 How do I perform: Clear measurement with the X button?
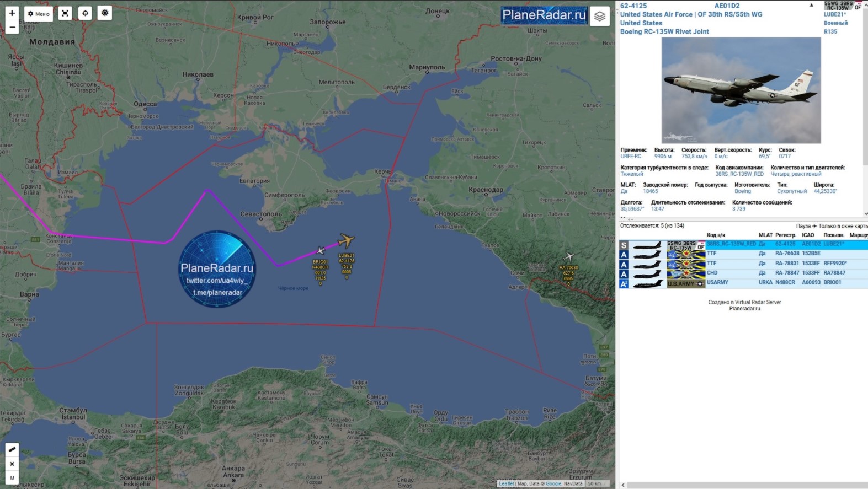pyautogui.click(x=12, y=464)
